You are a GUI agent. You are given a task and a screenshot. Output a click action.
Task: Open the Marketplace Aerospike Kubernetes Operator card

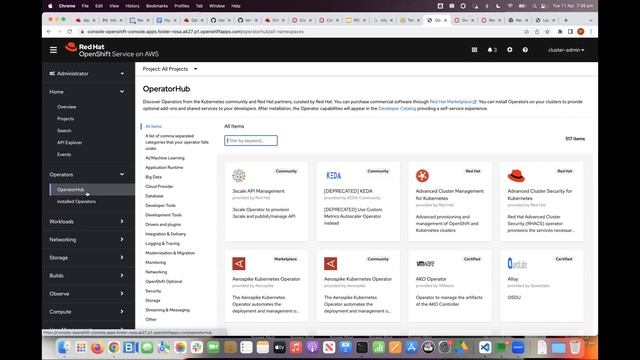pyautogui.click(x=266, y=286)
